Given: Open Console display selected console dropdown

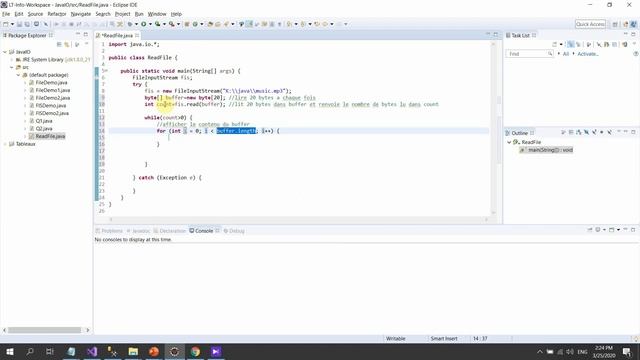Looking at the screenshot, I should tap(605, 230).
